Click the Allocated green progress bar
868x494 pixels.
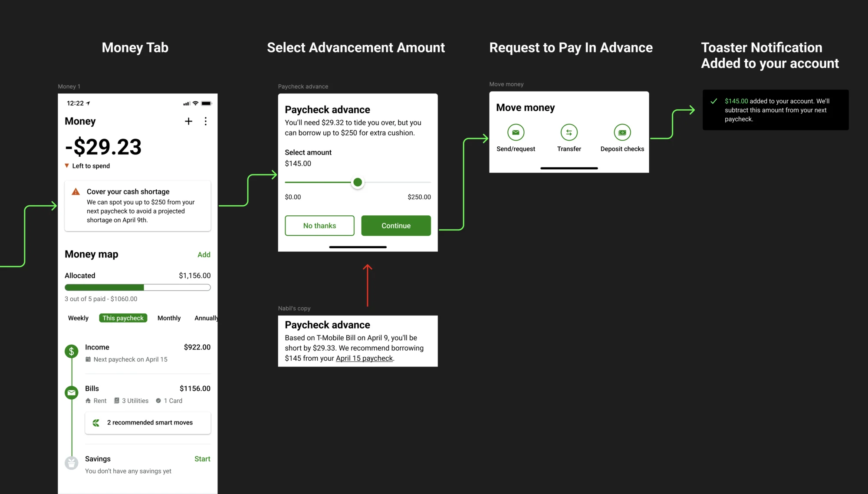coord(104,287)
